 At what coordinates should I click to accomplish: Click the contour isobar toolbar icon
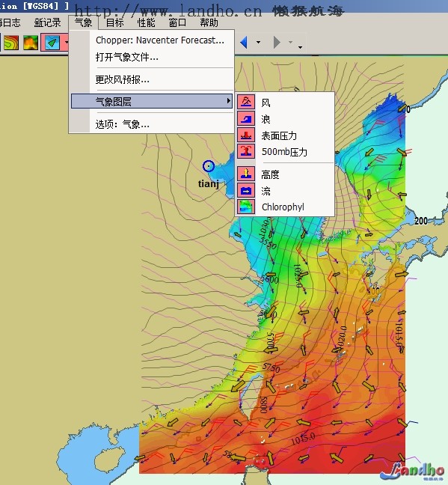10,43
